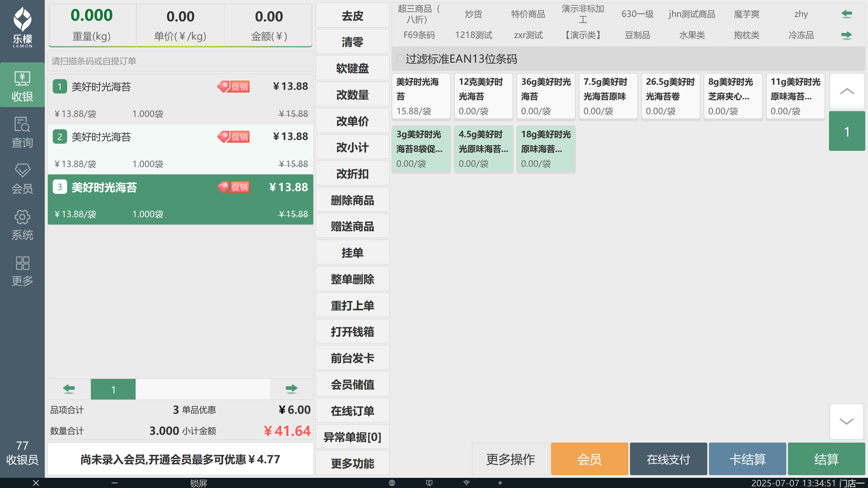This screenshot has height=488, width=868.
Task: Click the 促销 tag on cart item 2
Action: tap(234, 137)
